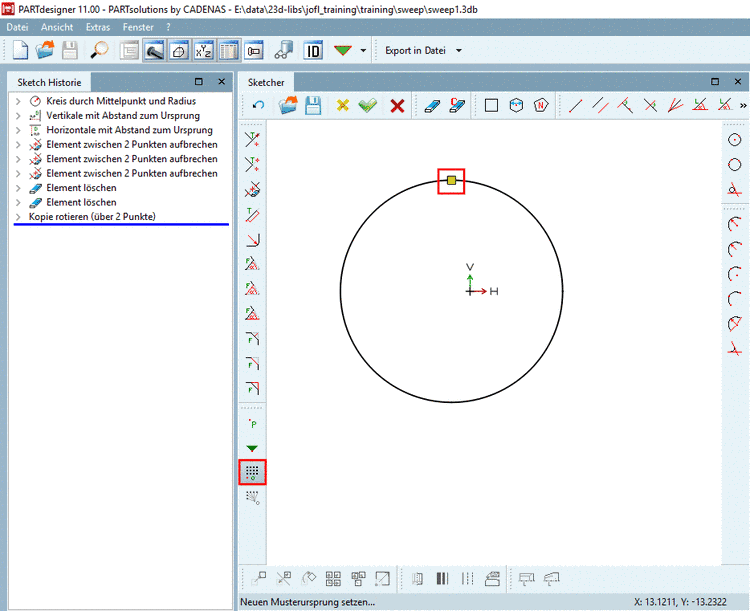Expand 'Kopie rotieren (über 2 Punkte)' entry
The width and height of the screenshot is (750, 611).
[18, 217]
